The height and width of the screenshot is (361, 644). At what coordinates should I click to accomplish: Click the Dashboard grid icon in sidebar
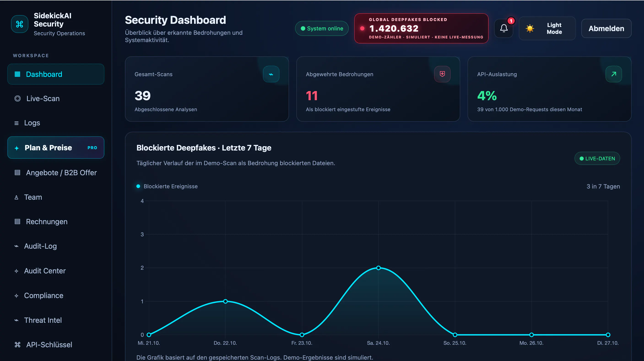pos(17,74)
